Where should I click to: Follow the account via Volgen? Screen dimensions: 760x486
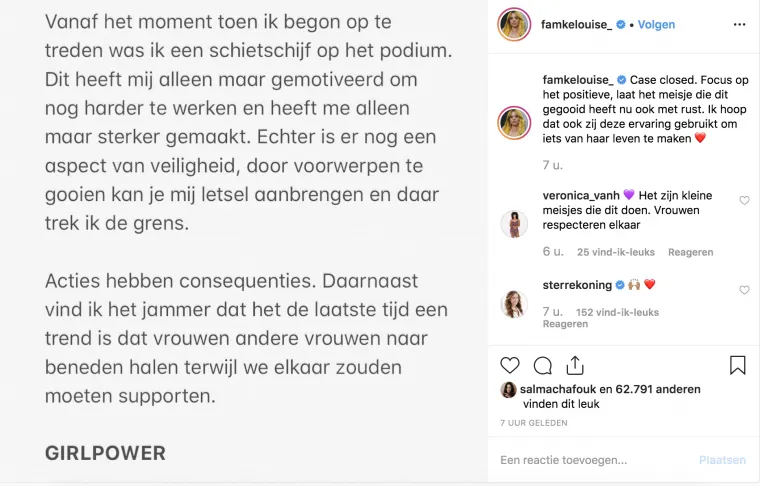(656, 25)
